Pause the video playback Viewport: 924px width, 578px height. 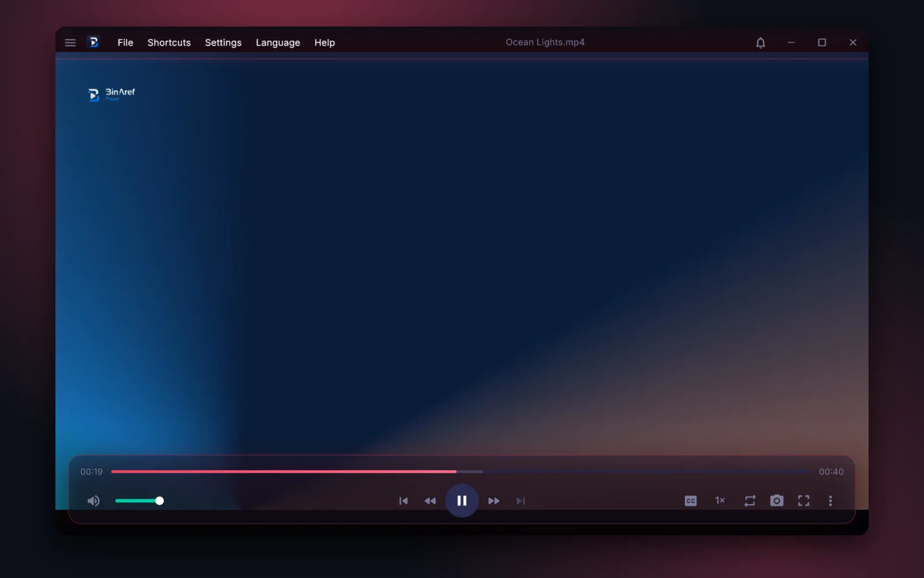462,501
